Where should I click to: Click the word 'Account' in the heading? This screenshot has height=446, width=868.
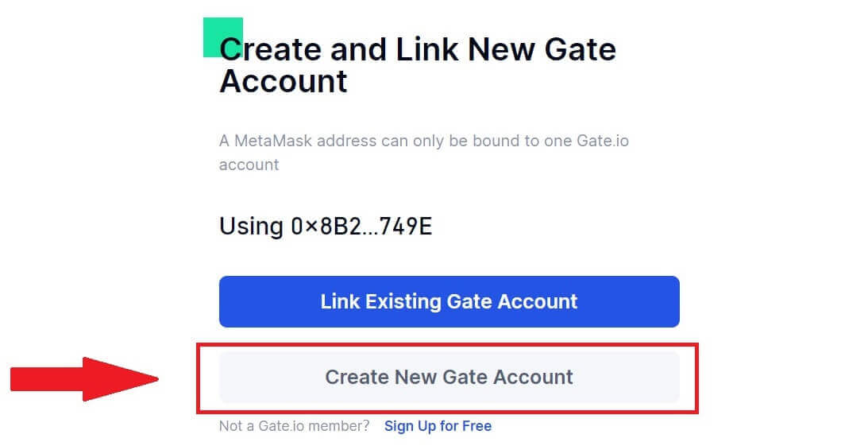coord(284,81)
